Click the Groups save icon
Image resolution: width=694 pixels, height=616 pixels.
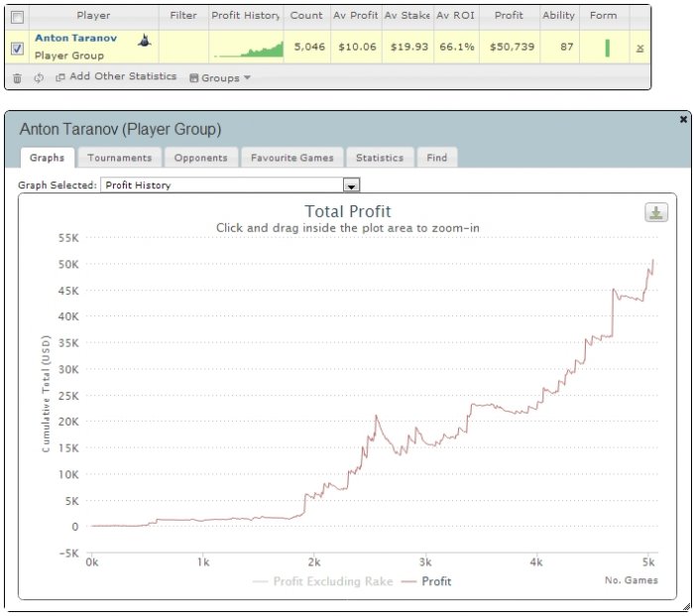click(193, 78)
